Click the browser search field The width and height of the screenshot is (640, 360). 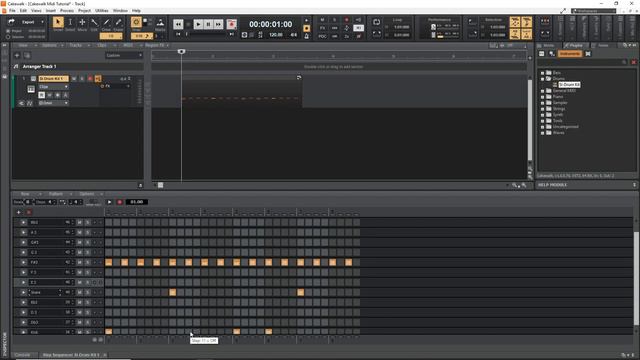tap(583, 62)
